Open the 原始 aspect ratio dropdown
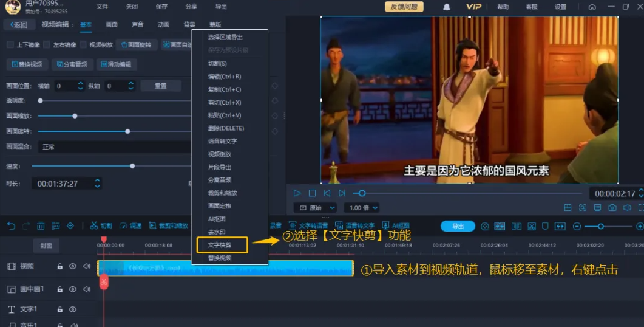The image size is (644, 327). point(316,208)
